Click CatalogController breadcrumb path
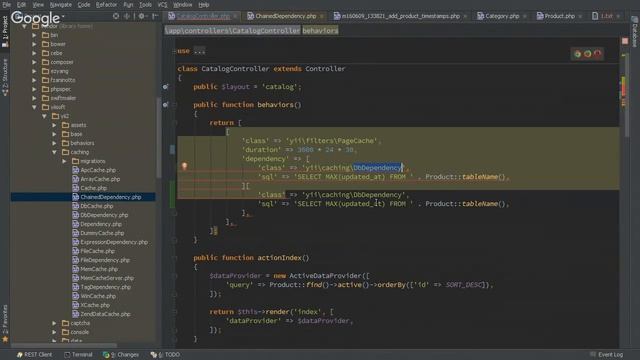Screen dimensions: 640x360 point(232,31)
